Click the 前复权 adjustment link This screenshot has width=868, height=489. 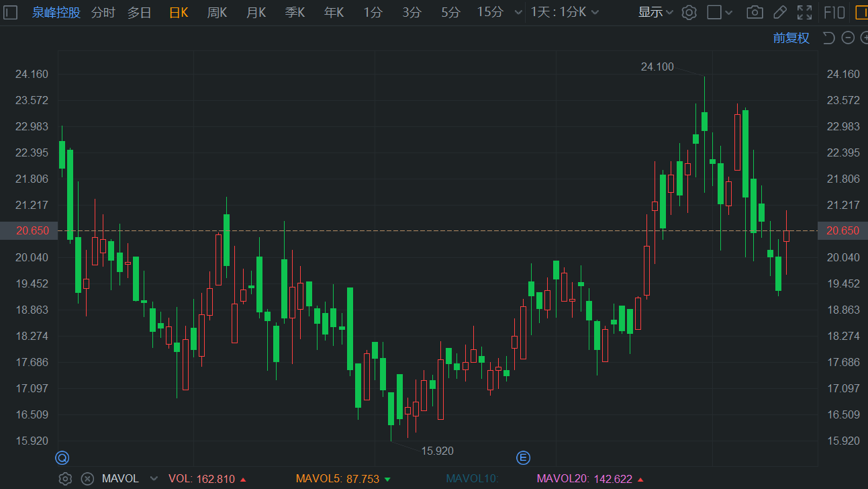tap(791, 38)
